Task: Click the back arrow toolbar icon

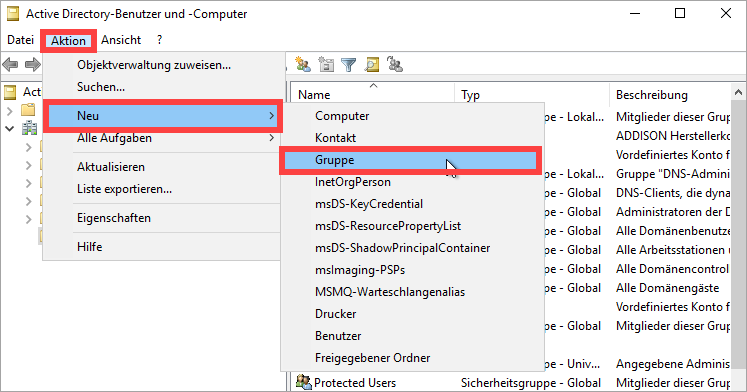Action: 10,64
